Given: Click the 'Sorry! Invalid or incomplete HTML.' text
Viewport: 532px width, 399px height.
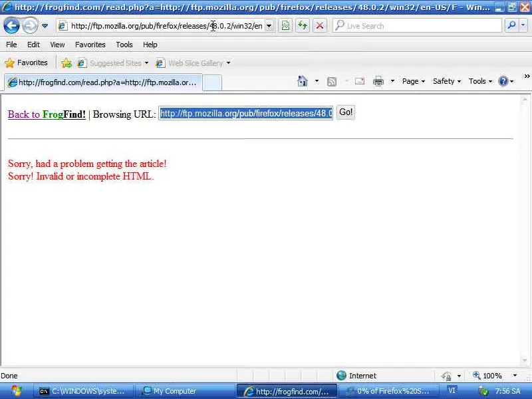Looking at the screenshot, I should 80,176.
